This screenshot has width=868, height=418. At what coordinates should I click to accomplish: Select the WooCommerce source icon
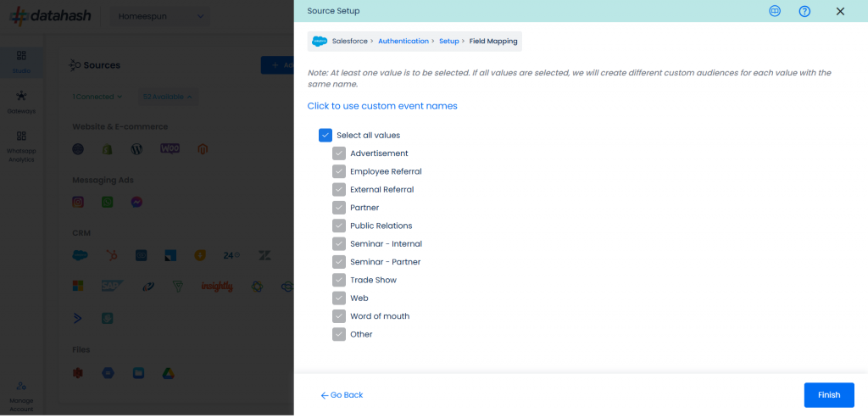170,148
